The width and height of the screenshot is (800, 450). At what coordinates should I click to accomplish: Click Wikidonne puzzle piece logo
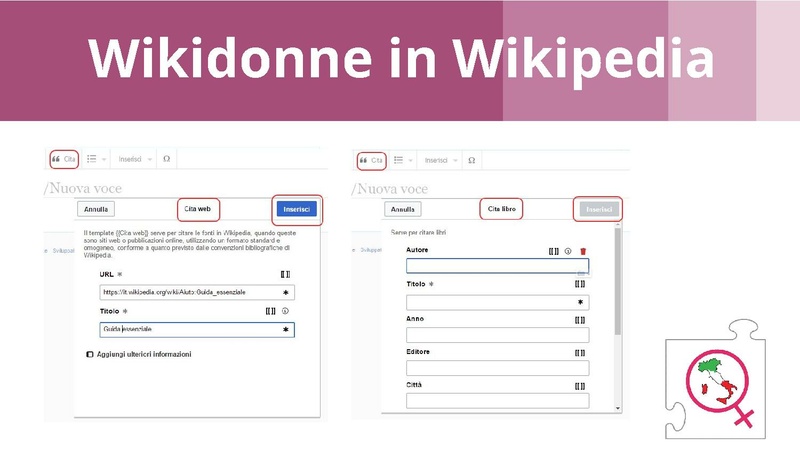pos(715,379)
